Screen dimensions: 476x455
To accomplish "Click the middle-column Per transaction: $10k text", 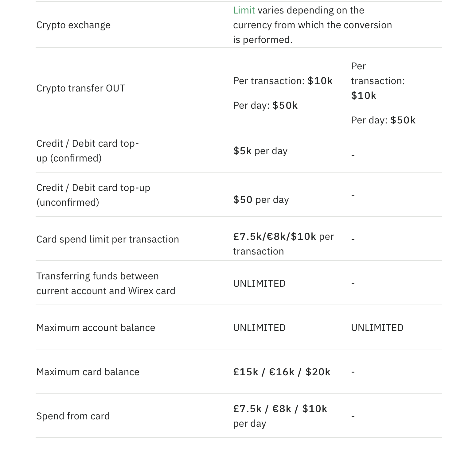I will pyautogui.click(x=283, y=81).
